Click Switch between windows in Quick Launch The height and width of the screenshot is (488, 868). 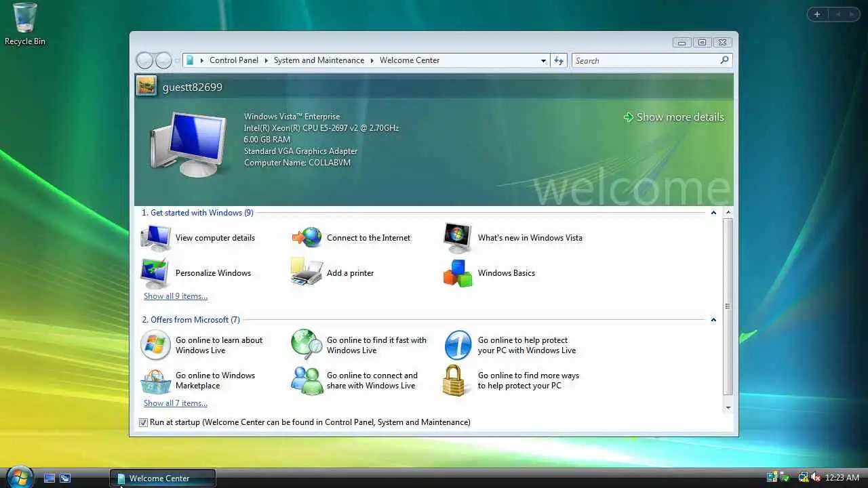[x=65, y=478]
